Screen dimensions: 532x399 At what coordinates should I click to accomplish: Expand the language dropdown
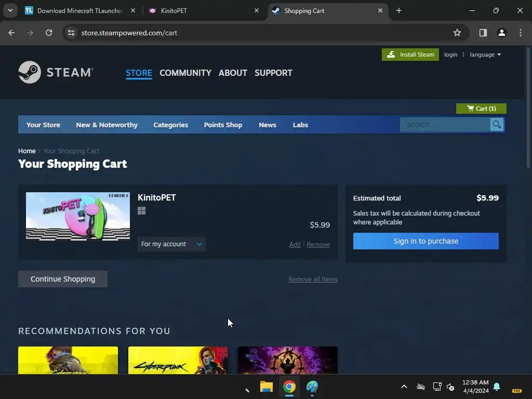[485, 55]
